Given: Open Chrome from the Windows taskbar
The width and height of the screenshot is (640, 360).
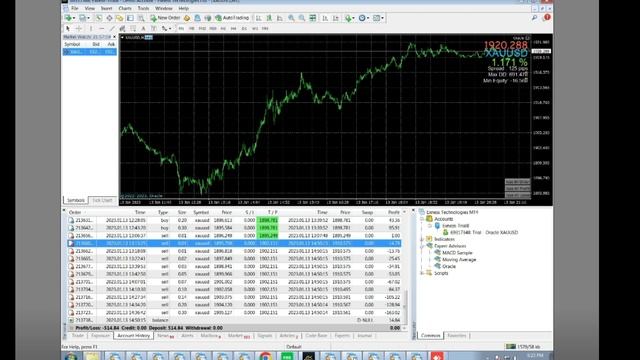Looking at the screenshot, I should 265,356.
